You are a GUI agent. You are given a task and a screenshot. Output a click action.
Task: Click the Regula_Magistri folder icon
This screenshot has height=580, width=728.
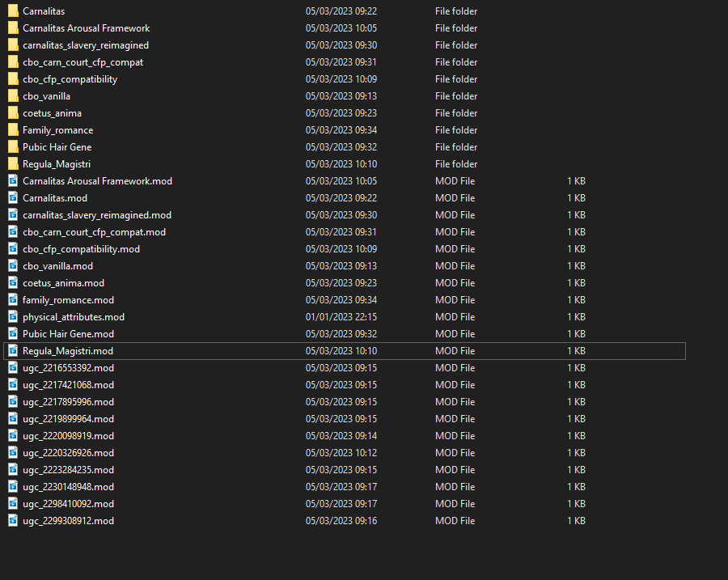click(x=13, y=163)
